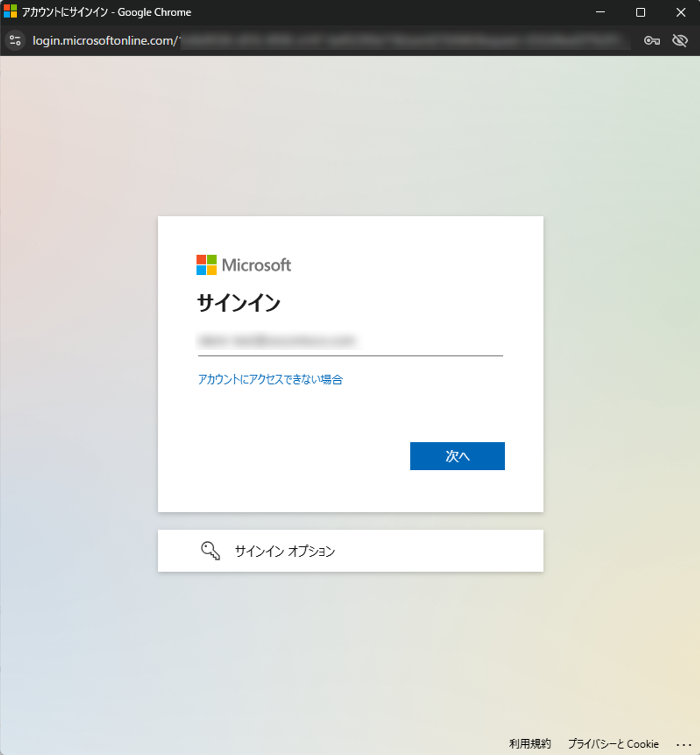Open site information icon in address bar
Viewport: 700px width, 755px height.
click(15, 40)
